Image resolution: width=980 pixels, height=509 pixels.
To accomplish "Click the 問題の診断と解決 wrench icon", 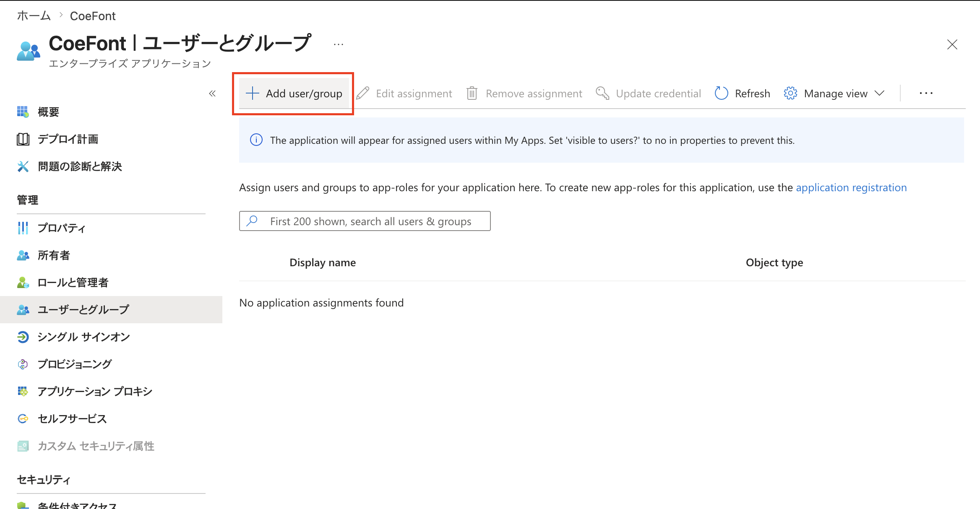I will click(x=23, y=166).
